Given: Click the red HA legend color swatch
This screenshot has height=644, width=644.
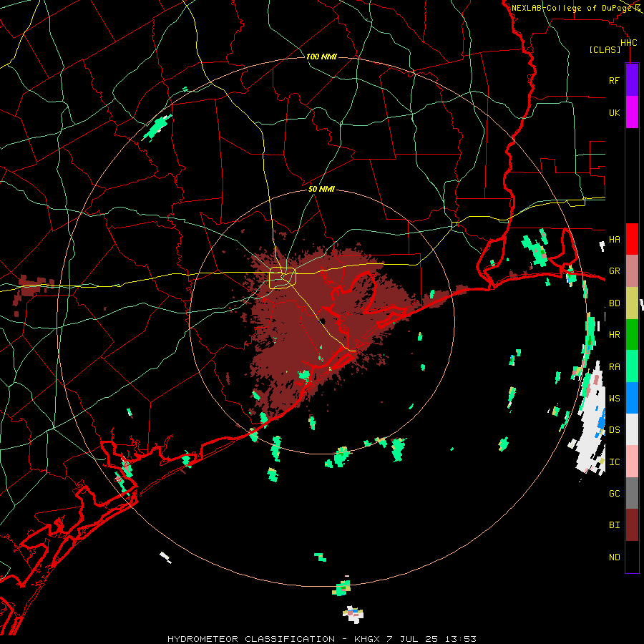Looking at the screenshot, I should [632, 239].
